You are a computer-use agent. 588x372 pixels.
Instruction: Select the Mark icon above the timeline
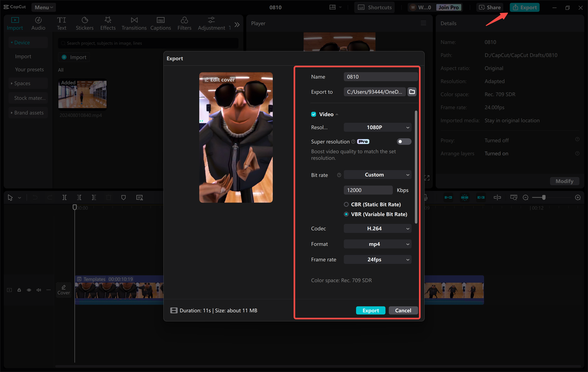(x=123, y=197)
